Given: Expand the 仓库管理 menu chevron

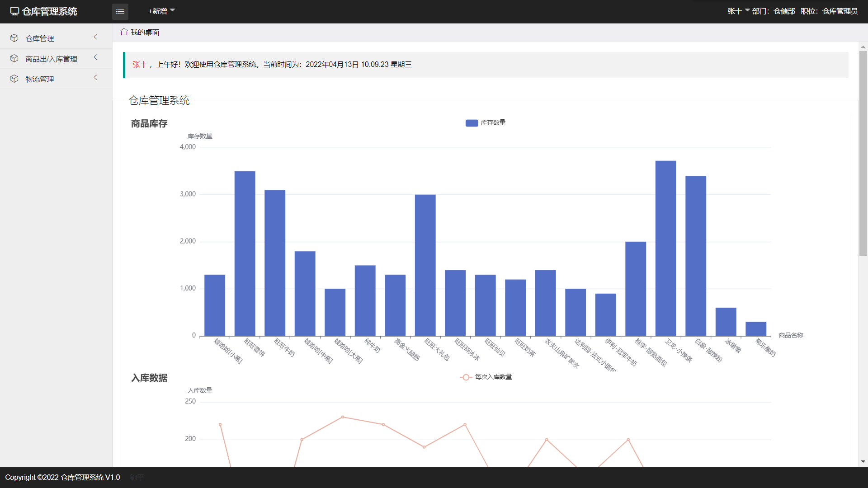Looking at the screenshot, I should [95, 37].
